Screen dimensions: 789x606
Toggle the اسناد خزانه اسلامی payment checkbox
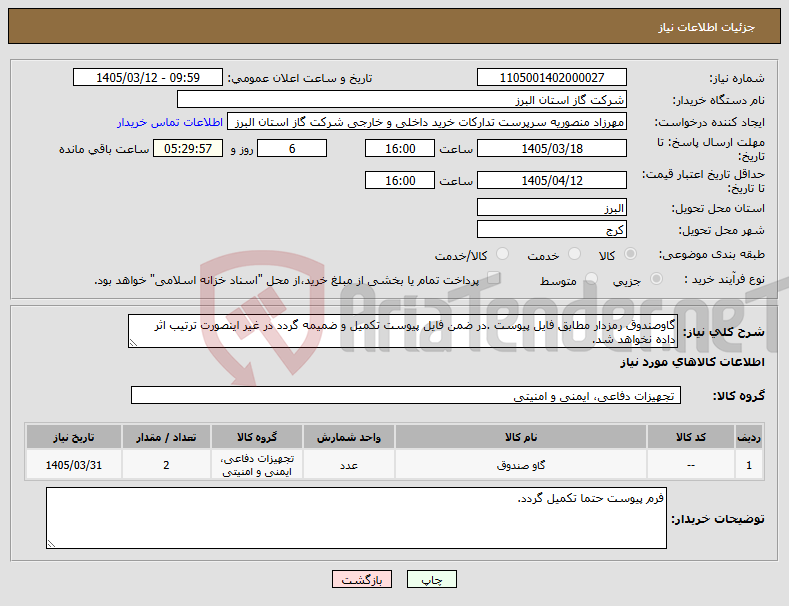point(494,278)
